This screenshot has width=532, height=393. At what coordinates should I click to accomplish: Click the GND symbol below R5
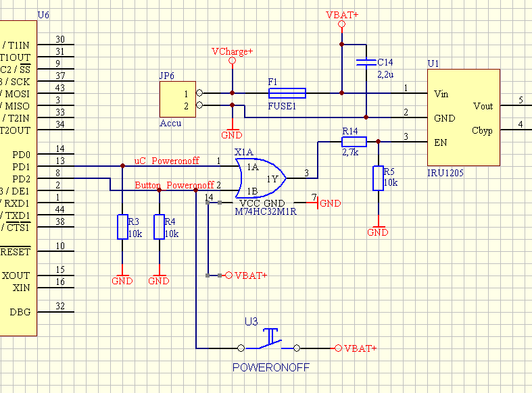(x=378, y=231)
